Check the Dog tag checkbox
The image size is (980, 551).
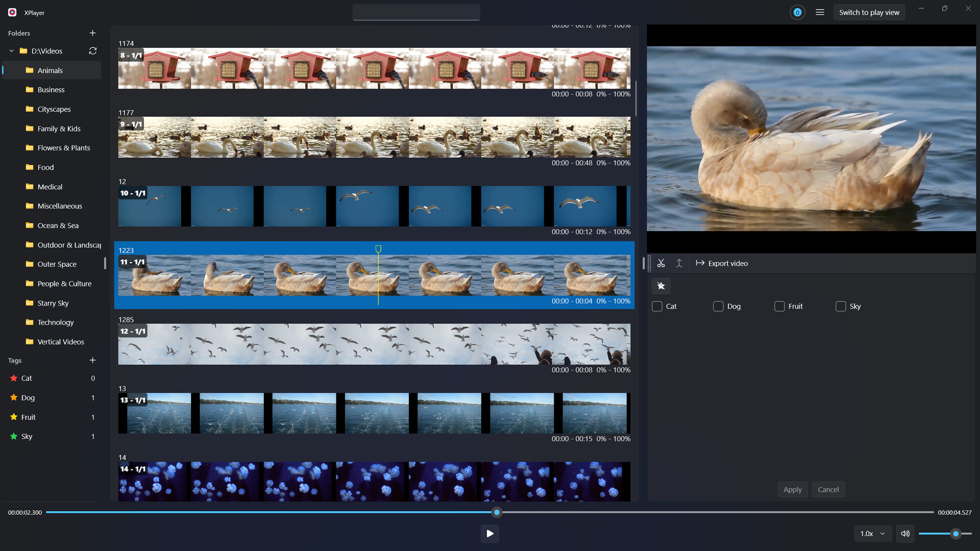pyautogui.click(x=718, y=306)
